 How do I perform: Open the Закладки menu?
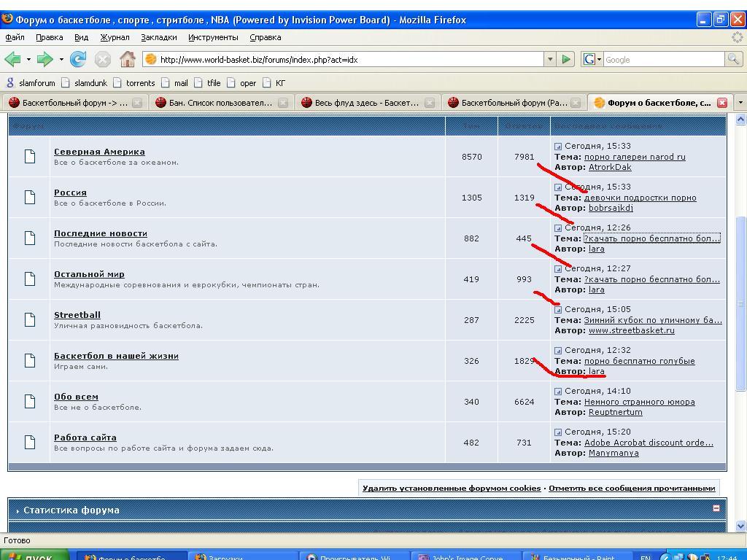pyautogui.click(x=158, y=37)
